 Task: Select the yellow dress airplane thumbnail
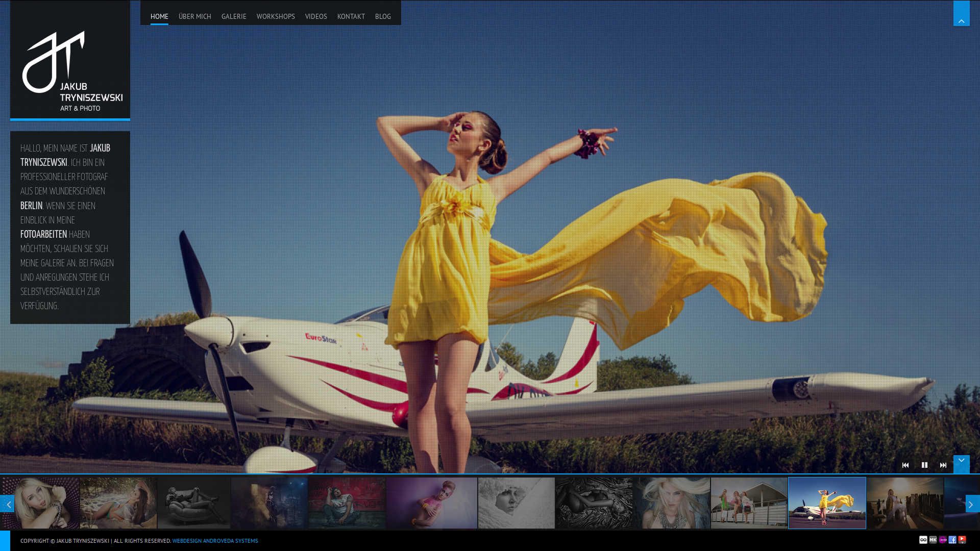point(827,503)
